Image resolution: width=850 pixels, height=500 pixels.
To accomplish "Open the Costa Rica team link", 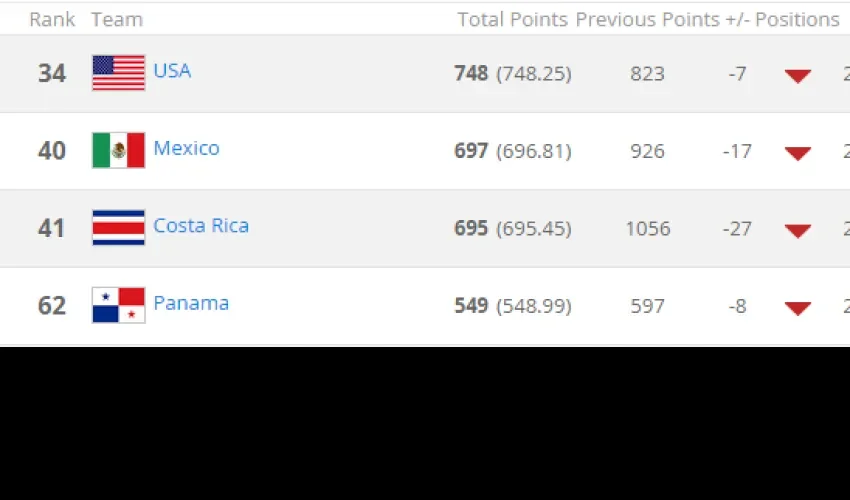I will [x=201, y=226].
